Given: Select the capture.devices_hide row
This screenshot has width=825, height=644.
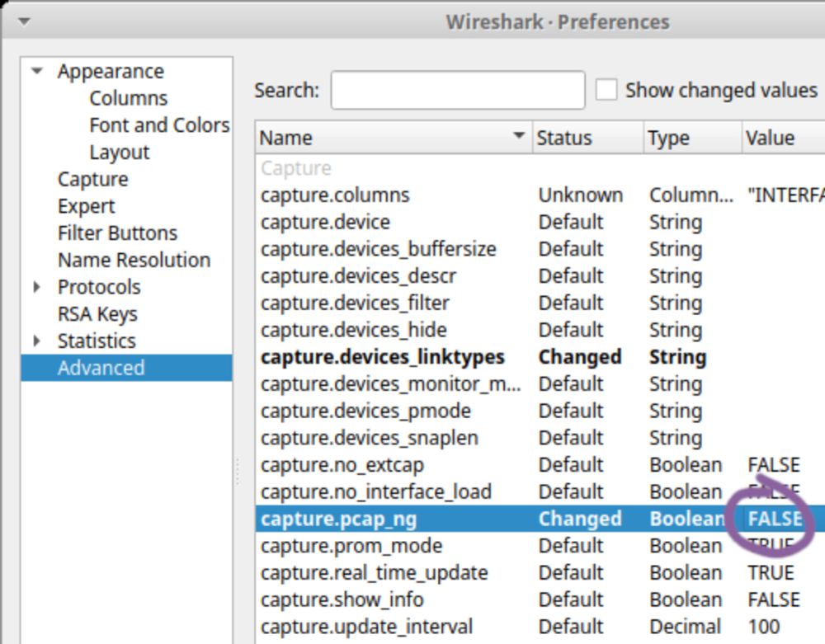Looking at the screenshot, I should click(x=540, y=330).
